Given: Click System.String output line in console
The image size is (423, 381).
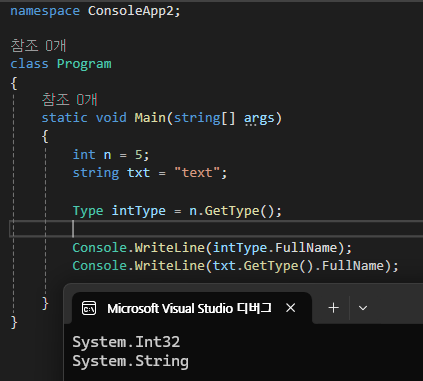Looking at the screenshot, I should pyautogui.click(x=130, y=361).
